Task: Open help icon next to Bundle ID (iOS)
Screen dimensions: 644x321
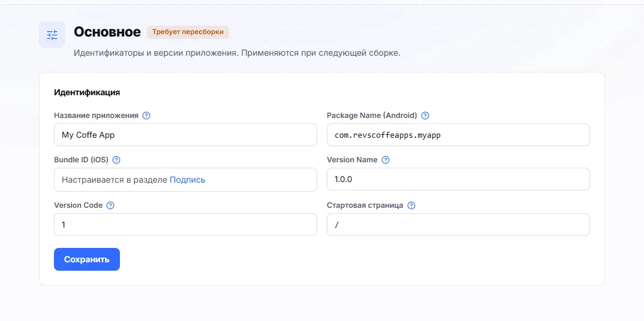Action: [x=116, y=160]
